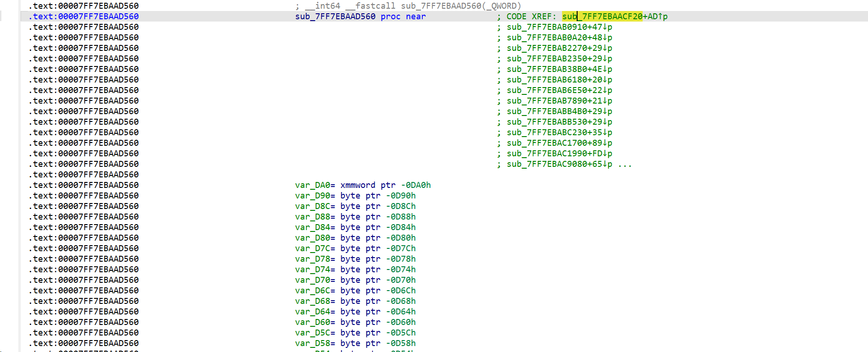Click xref sub_7FF7EBAC1990+FD

[559, 154]
